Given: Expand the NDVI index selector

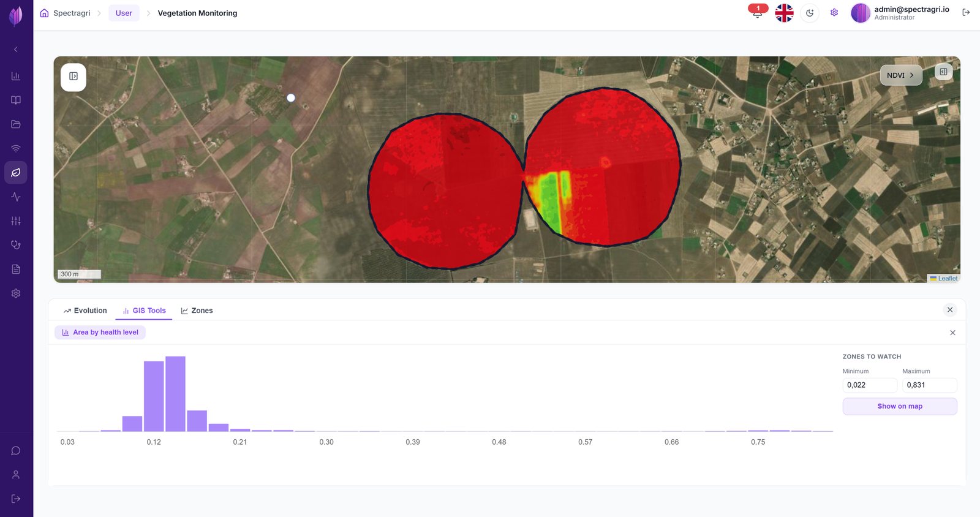Looking at the screenshot, I should coord(901,75).
